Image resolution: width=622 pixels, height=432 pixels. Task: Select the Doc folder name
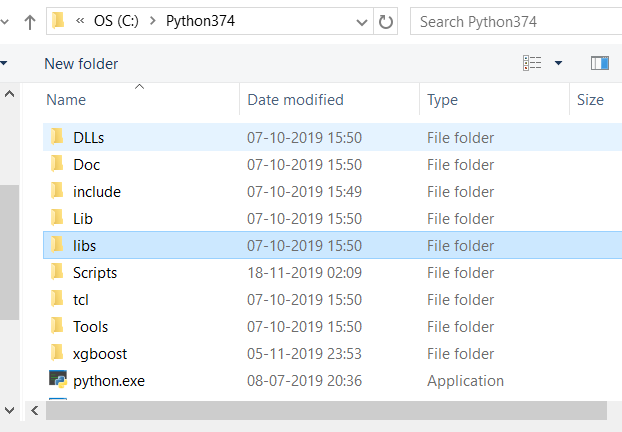click(86, 165)
